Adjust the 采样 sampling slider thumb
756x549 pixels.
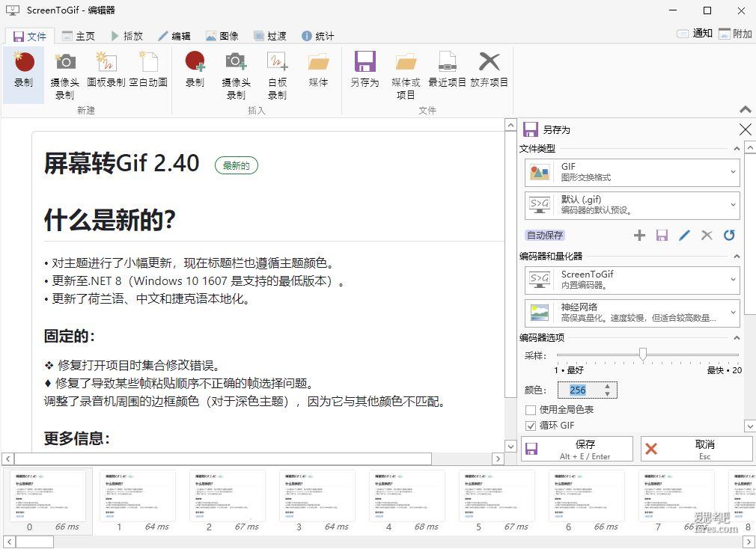pyautogui.click(x=643, y=355)
